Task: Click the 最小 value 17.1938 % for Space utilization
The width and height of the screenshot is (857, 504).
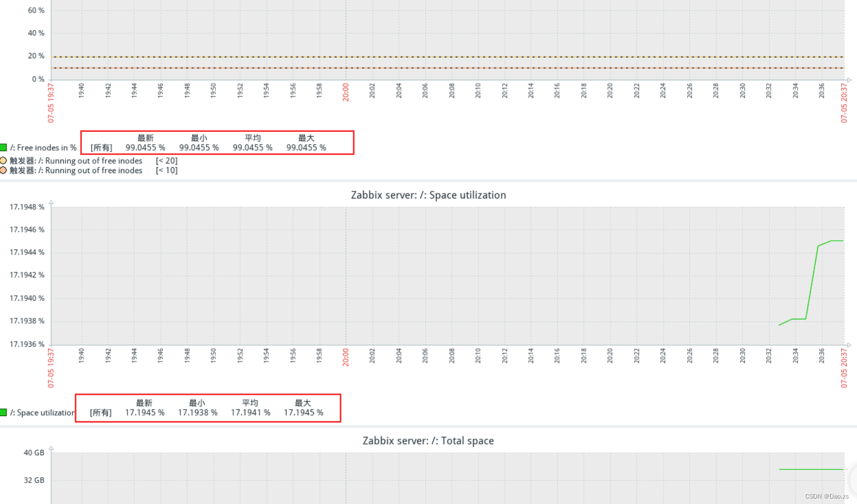Action: click(197, 412)
